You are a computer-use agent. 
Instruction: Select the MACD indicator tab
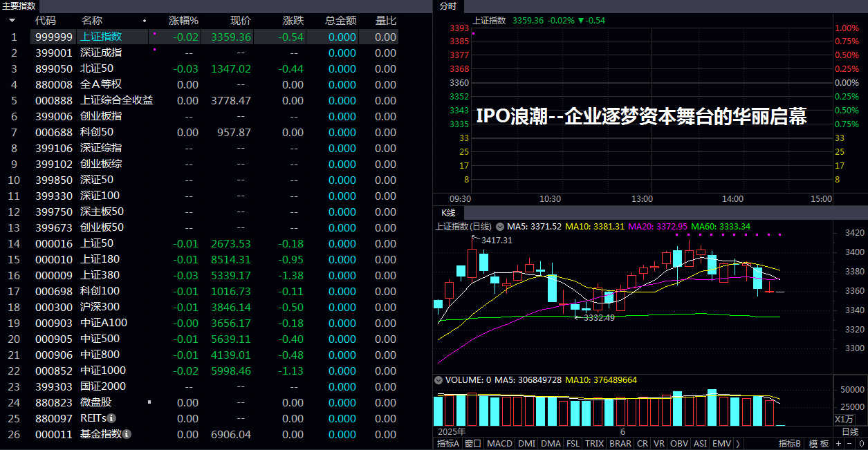click(x=499, y=444)
